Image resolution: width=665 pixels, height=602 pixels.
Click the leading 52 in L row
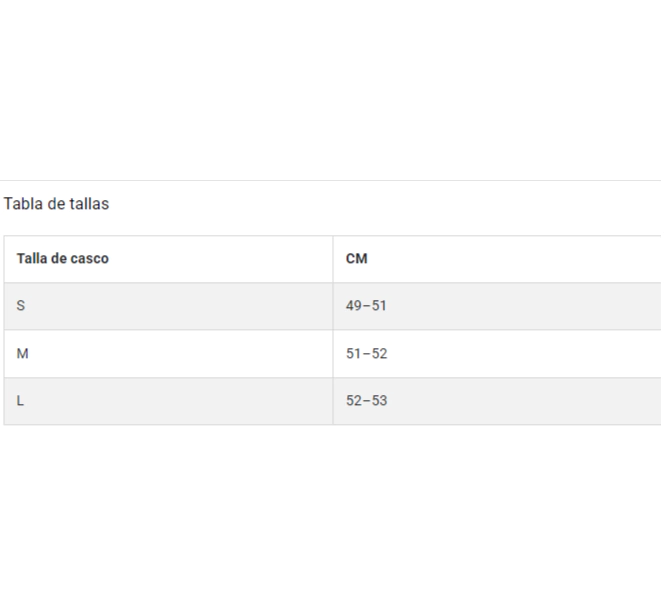click(354, 400)
